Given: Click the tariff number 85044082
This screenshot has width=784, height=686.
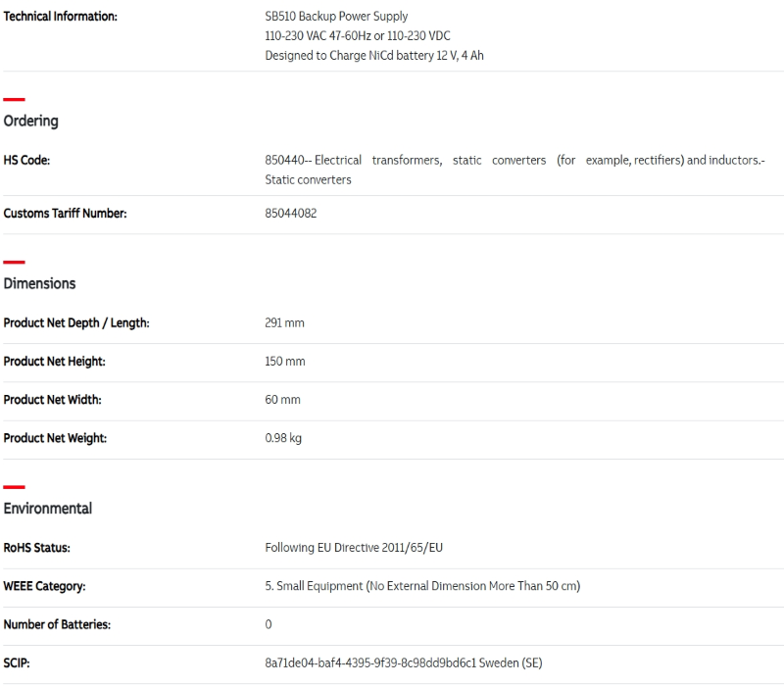Looking at the screenshot, I should [x=290, y=214].
